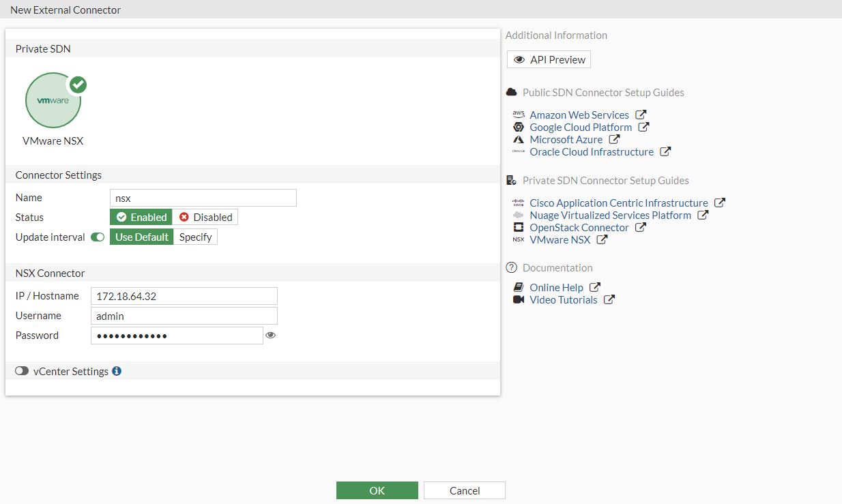Reveal the password with the eye toggle
Viewport: 842px width, 504px height.
[x=271, y=335]
